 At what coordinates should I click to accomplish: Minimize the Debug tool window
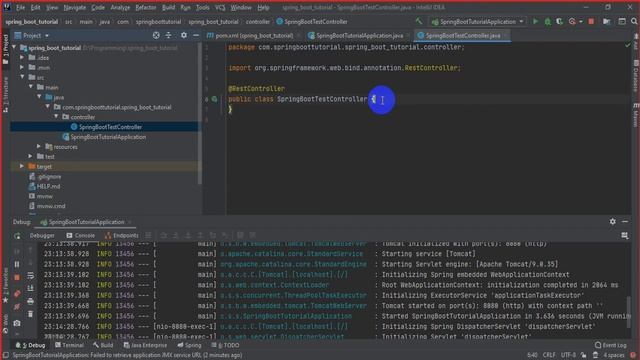click(x=625, y=221)
